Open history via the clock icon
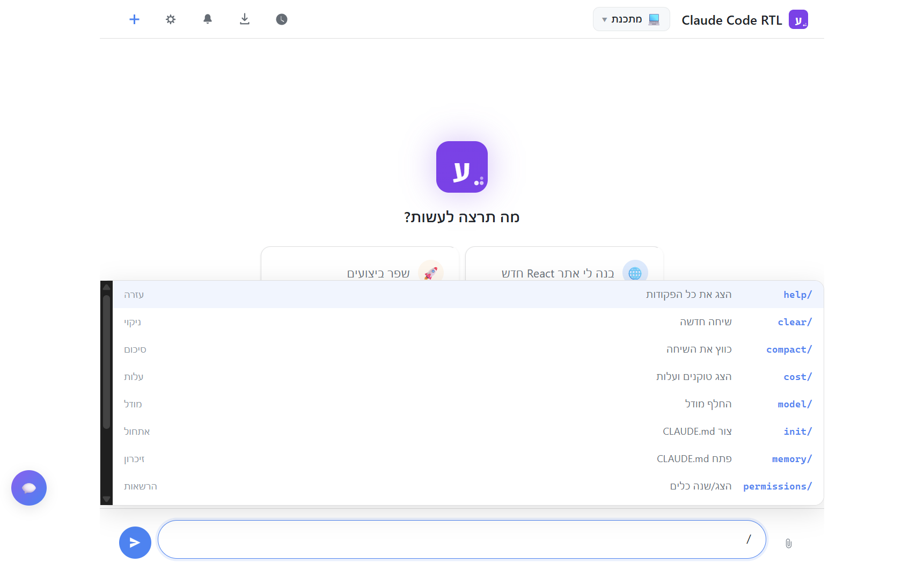Screen dimensions: 924x570 coord(282,19)
